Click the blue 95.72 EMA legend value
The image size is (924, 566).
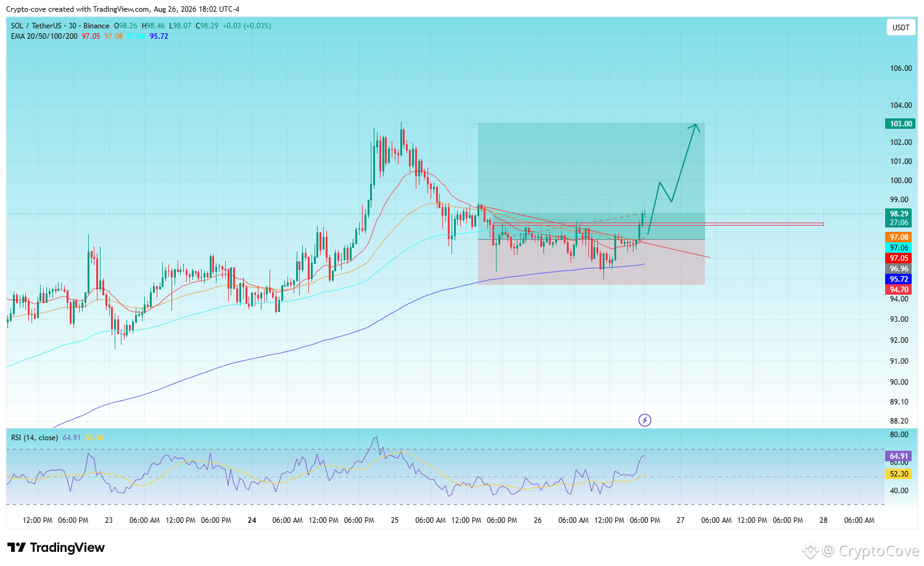(x=159, y=36)
